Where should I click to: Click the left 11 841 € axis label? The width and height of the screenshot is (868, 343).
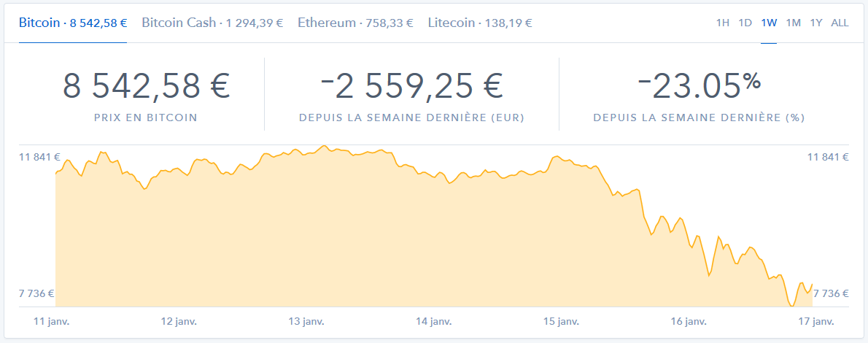tap(36, 157)
